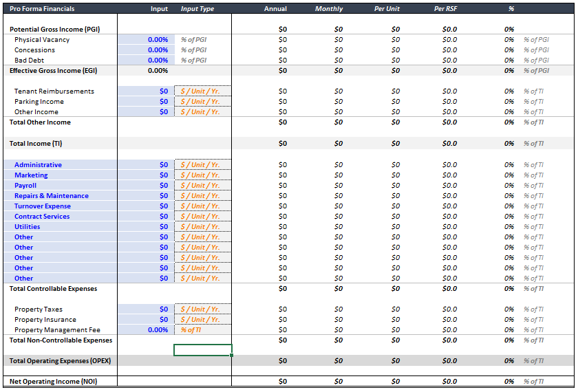Open Other Income input type dropdown

203,111
